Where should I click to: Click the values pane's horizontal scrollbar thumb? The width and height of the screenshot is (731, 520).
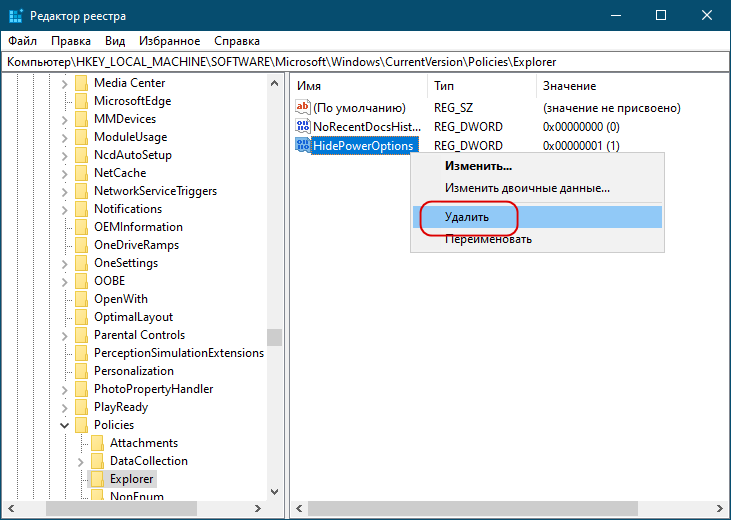[x=473, y=508]
